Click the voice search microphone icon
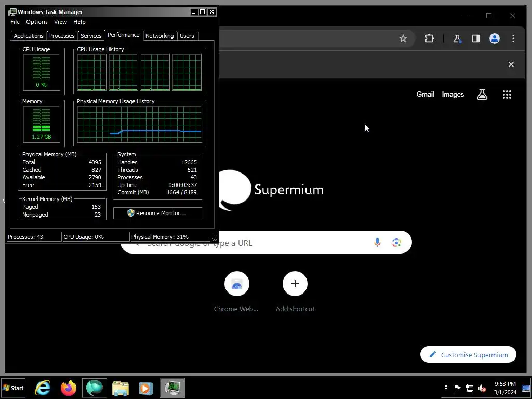 377,242
